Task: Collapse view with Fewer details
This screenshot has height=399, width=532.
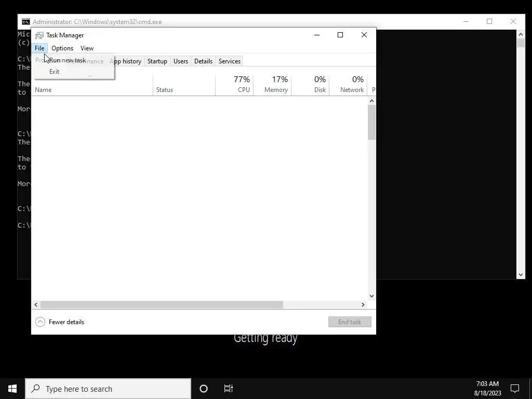Action: click(x=60, y=322)
